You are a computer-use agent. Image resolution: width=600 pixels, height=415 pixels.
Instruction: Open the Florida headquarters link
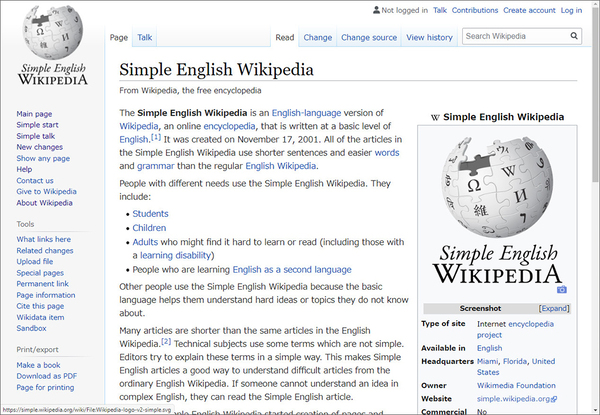tap(515, 361)
